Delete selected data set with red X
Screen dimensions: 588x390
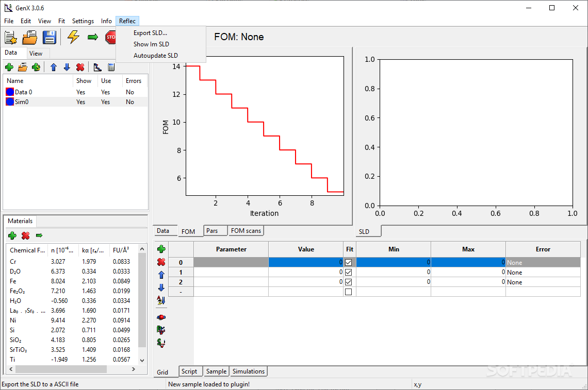tap(80, 67)
